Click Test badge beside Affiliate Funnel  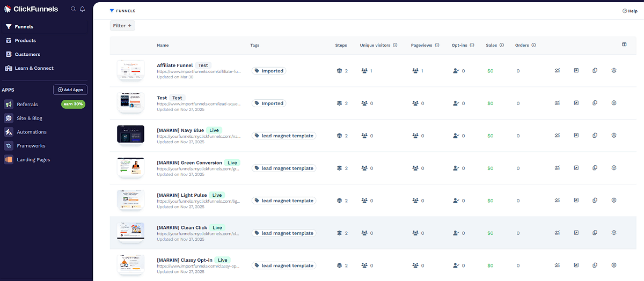[203, 65]
